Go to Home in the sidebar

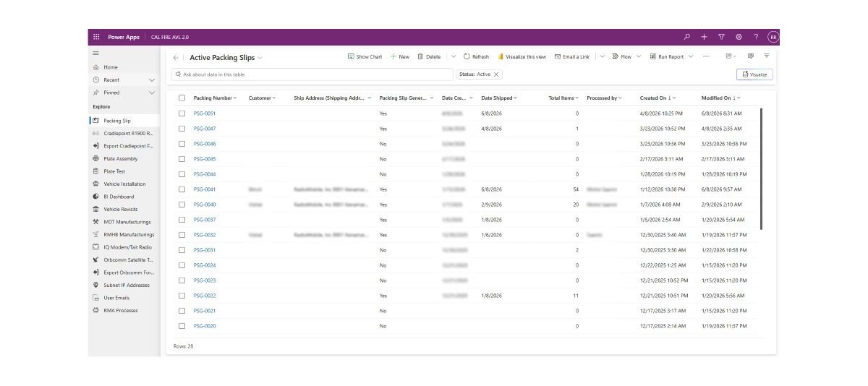(x=124, y=67)
